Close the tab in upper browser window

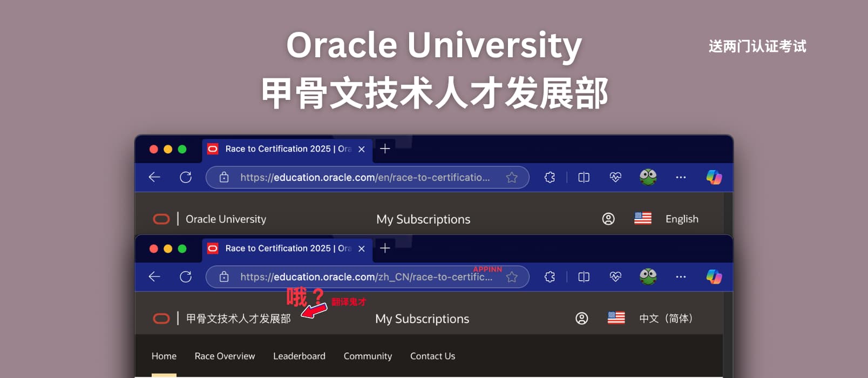(362, 149)
